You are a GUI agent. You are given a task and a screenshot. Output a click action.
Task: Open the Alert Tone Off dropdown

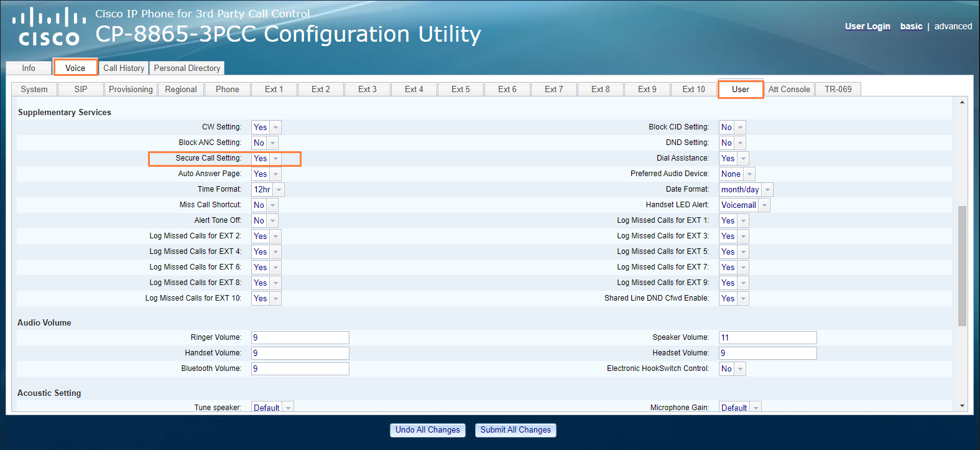pyautogui.click(x=265, y=221)
